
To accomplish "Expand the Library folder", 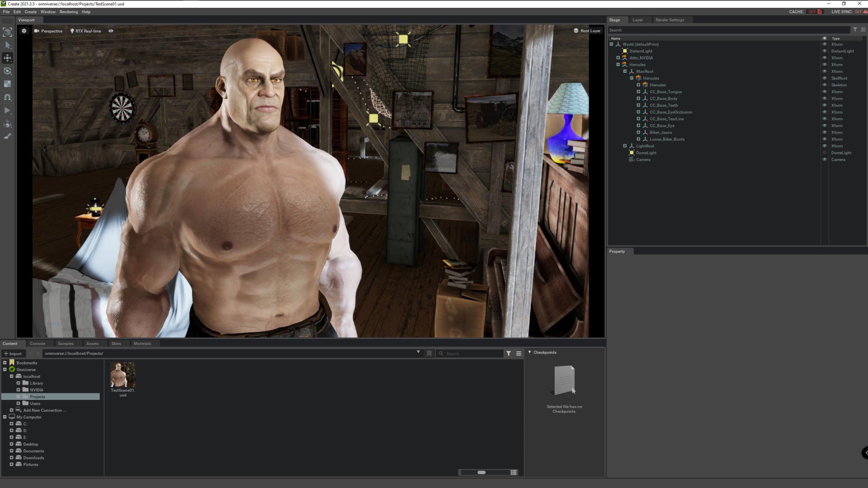I will tap(18, 383).
